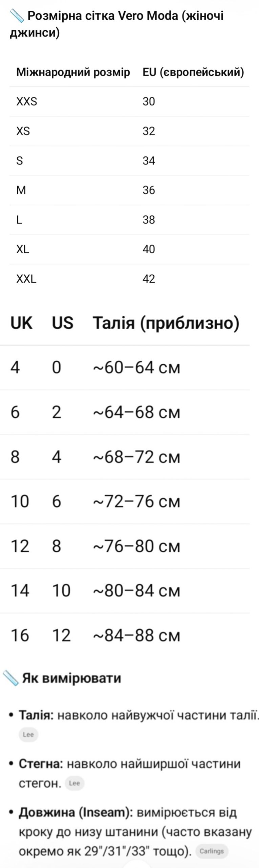Screen dimensions: 259x868
Task: Click the Талія (приблизно) column header
Action: pos(166,323)
